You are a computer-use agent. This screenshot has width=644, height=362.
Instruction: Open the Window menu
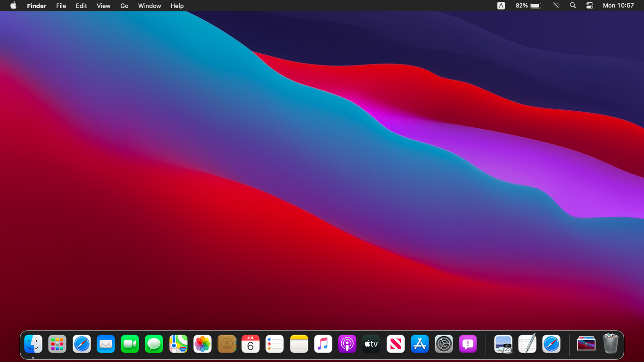click(149, 6)
